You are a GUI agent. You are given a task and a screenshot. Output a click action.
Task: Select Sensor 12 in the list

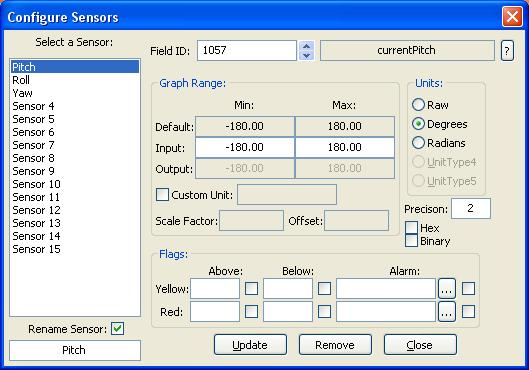75,210
